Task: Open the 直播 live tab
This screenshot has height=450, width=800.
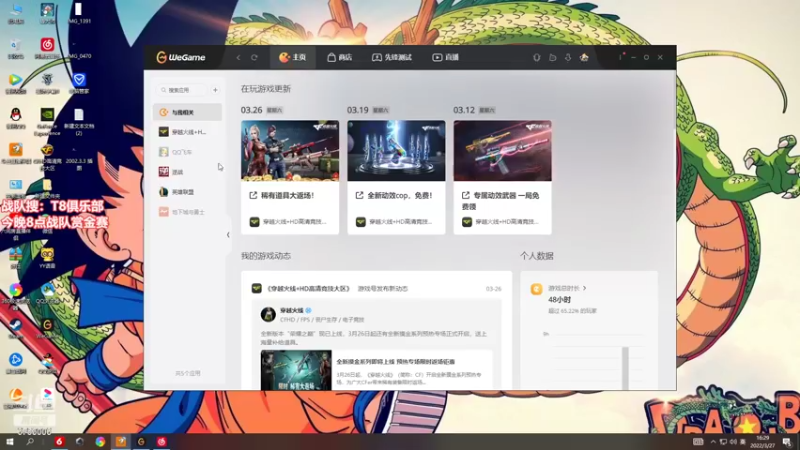Action: [x=446, y=57]
